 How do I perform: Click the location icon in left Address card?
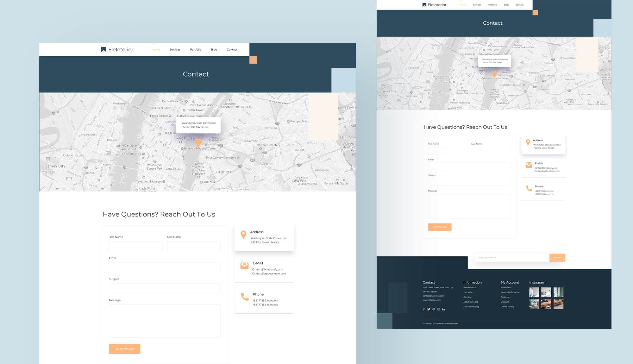point(243,235)
